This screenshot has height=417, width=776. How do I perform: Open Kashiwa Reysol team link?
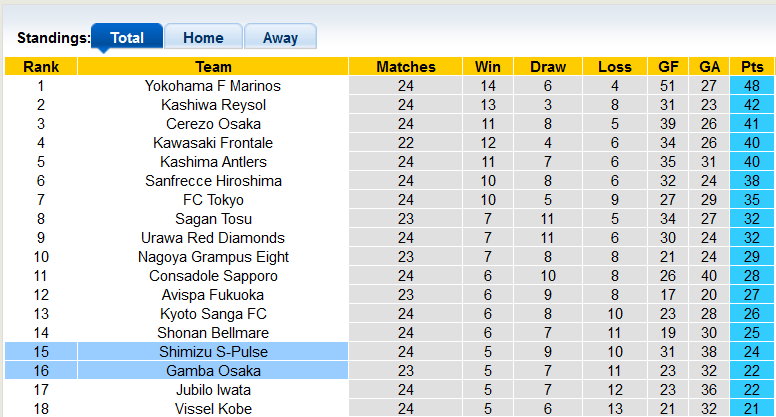pyautogui.click(x=213, y=105)
